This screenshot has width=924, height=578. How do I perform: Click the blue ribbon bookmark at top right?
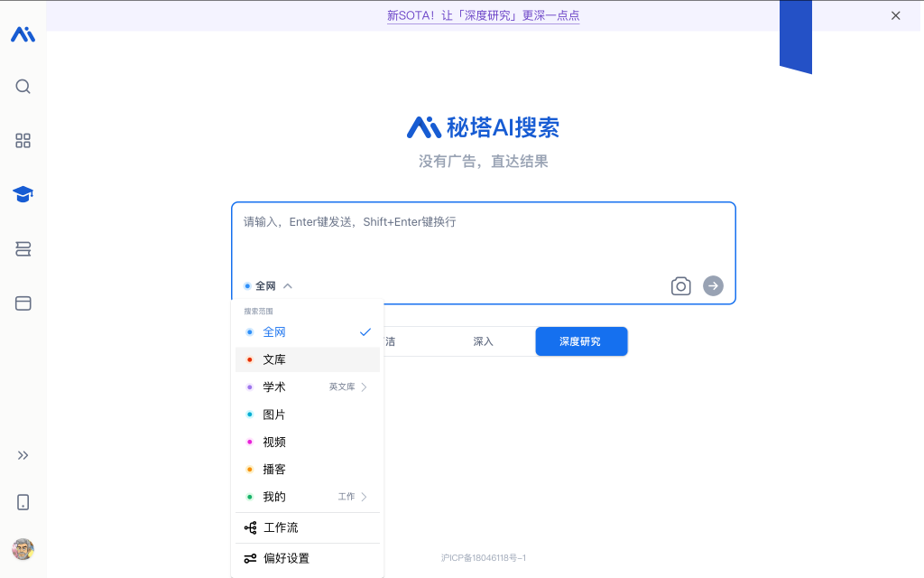796,36
